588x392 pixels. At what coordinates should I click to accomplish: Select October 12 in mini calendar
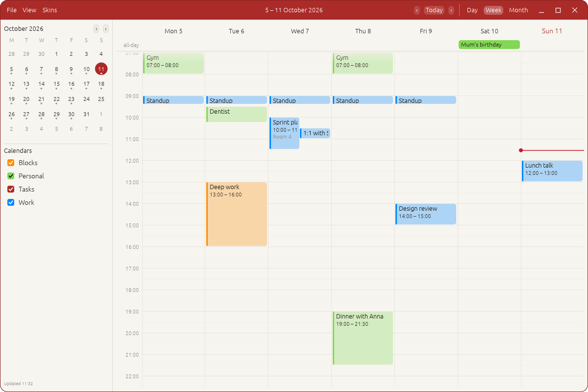coord(12,84)
